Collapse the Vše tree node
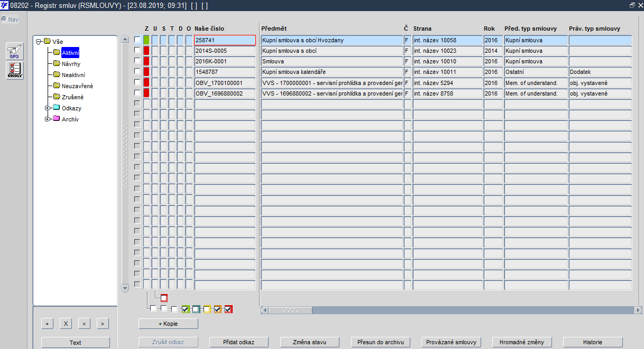644x349 pixels. pyautogui.click(x=39, y=41)
